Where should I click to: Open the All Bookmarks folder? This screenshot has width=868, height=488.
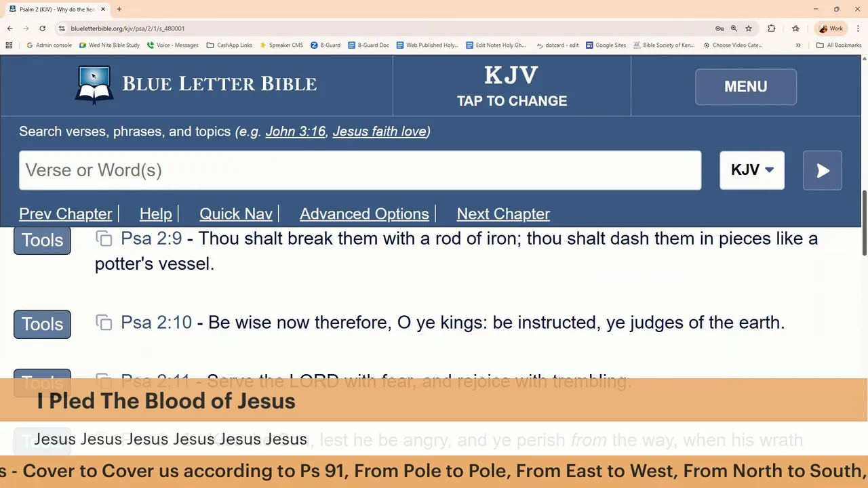click(839, 45)
